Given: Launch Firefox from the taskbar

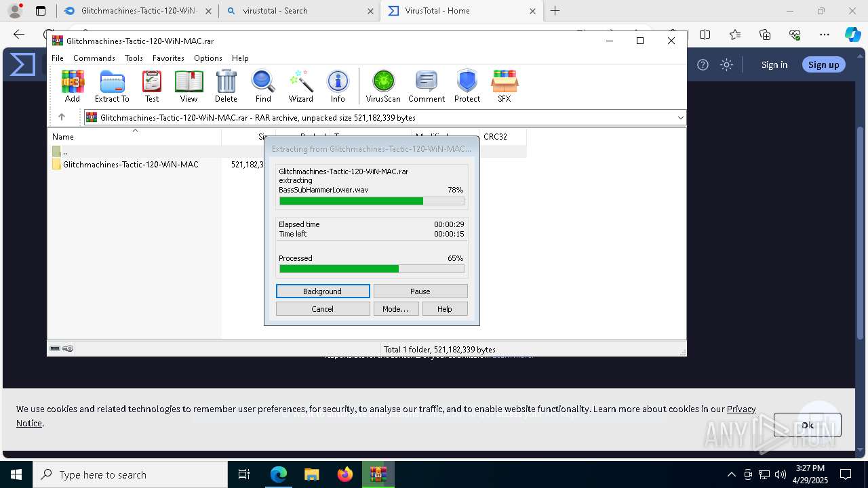Looking at the screenshot, I should pos(345,474).
